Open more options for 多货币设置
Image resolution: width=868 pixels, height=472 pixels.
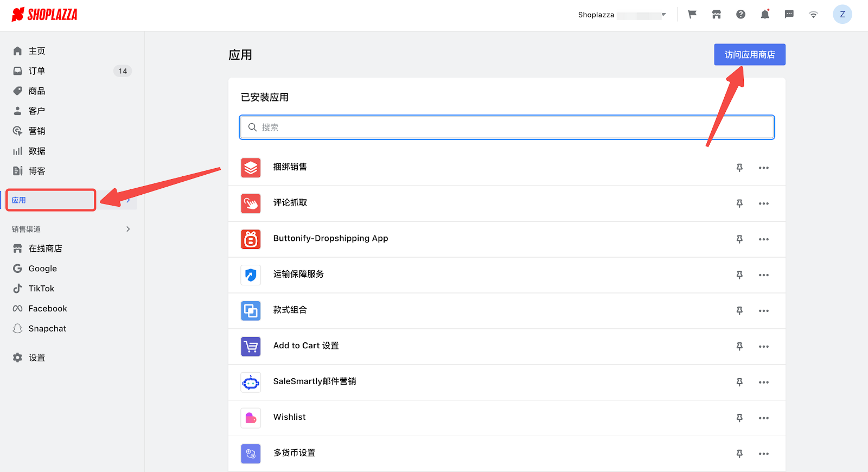pyautogui.click(x=764, y=454)
